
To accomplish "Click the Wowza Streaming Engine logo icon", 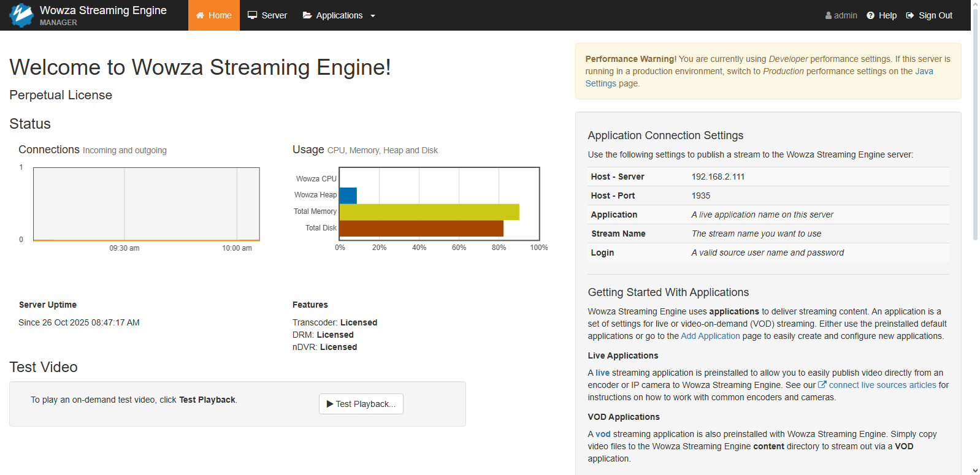I will point(21,15).
